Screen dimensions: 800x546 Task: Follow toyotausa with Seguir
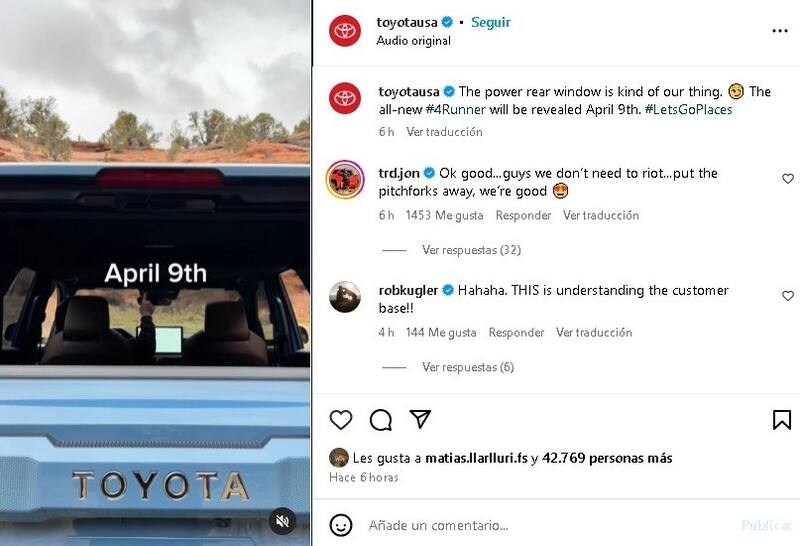point(490,22)
